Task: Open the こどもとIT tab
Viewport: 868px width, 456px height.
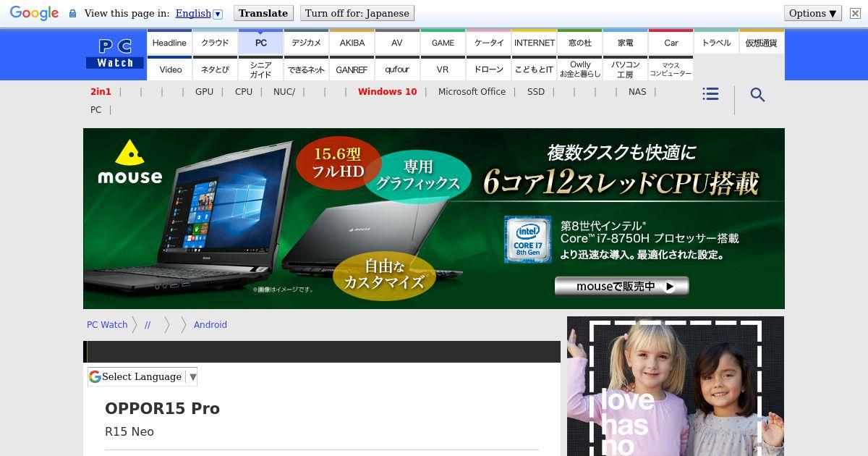Action: tap(534, 69)
